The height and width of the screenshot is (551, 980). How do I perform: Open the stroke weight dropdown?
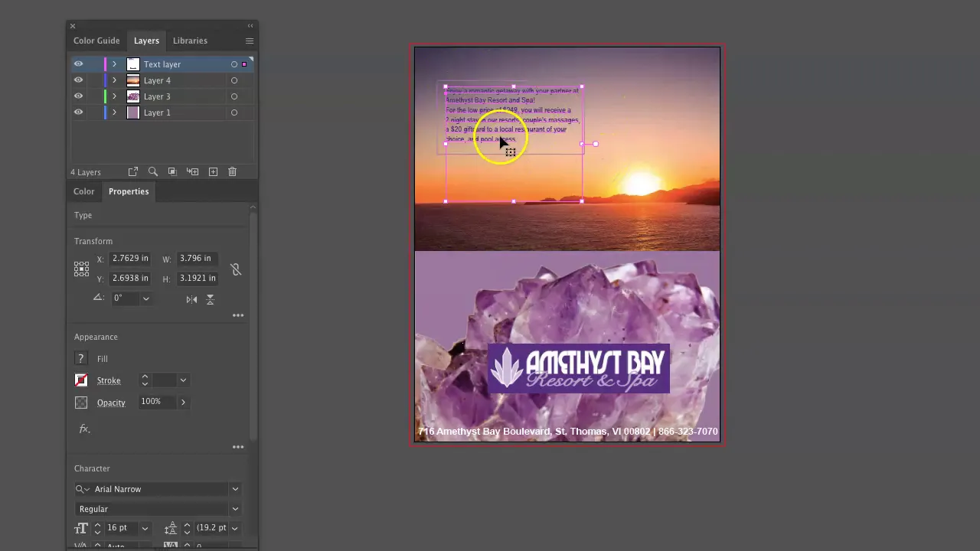click(183, 380)
